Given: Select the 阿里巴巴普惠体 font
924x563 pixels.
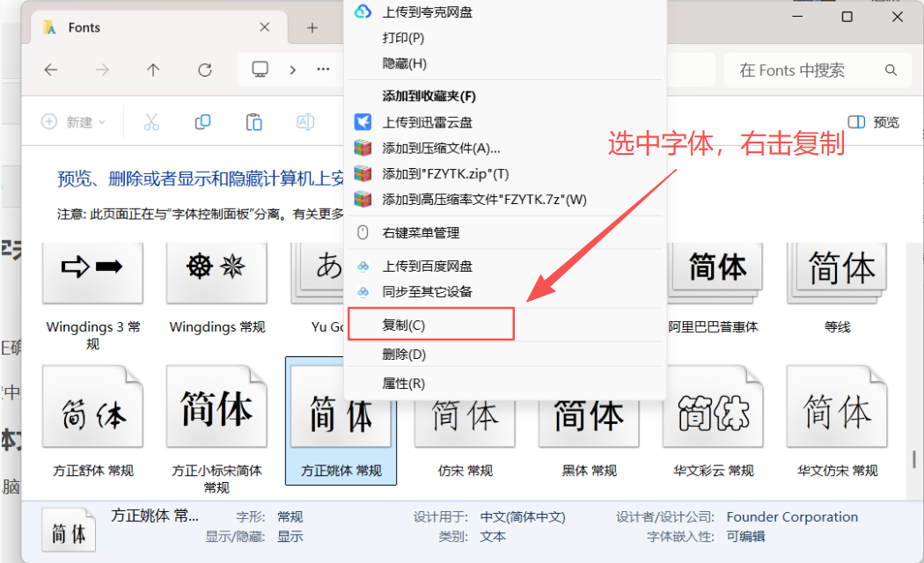Looking at the screenshot, I should (x=714, y=289).
